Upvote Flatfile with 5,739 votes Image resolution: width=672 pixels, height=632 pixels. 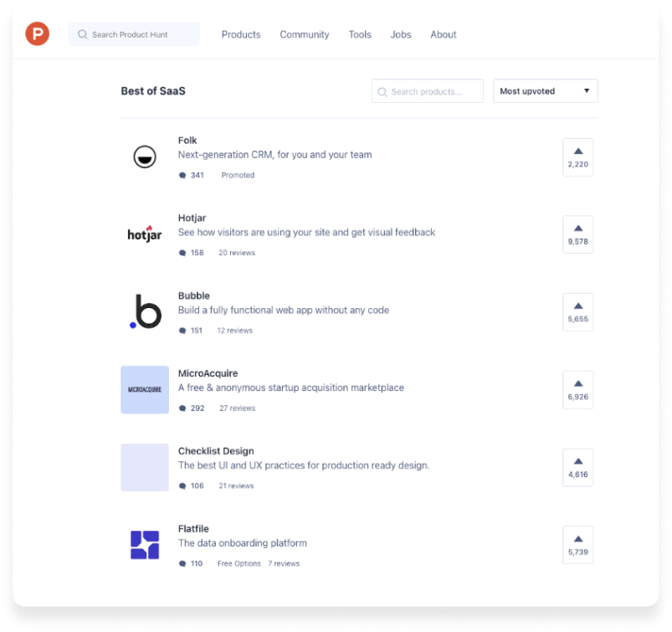point(577,545)
